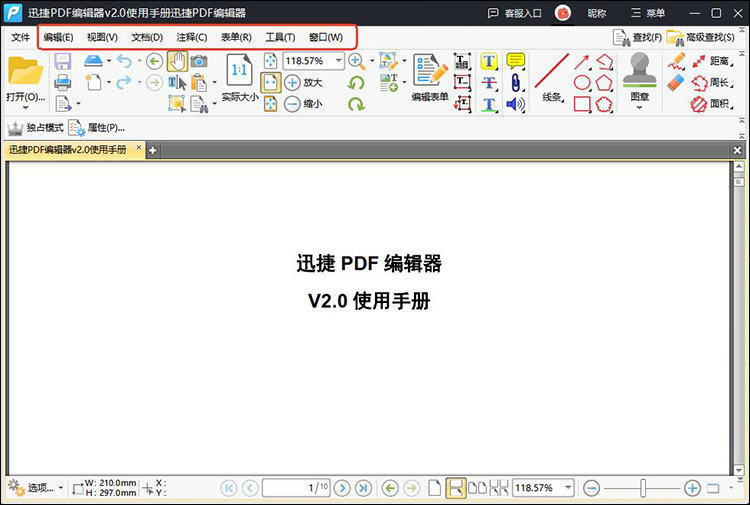Select the red arrow drawing tool
The image size is (750, 505).
pos(582,61)
